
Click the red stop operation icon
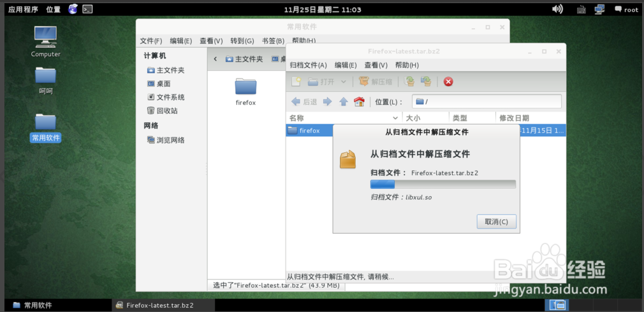click(448, 82)
